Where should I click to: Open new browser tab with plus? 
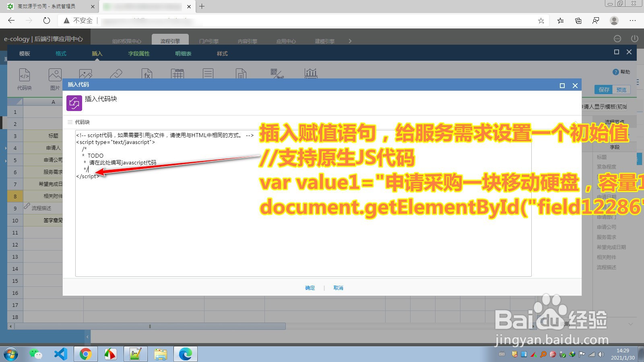click(x=202, y=6)
